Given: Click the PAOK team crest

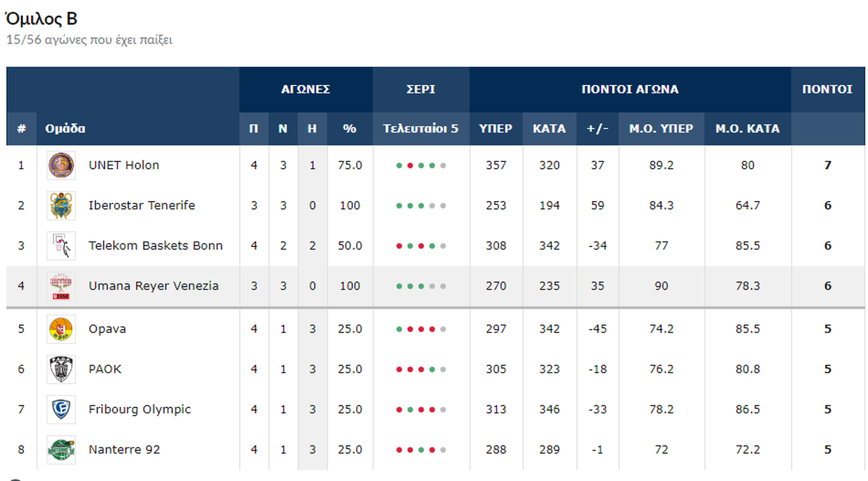Looking at the screenshot, I should click(x=61, y=370).
